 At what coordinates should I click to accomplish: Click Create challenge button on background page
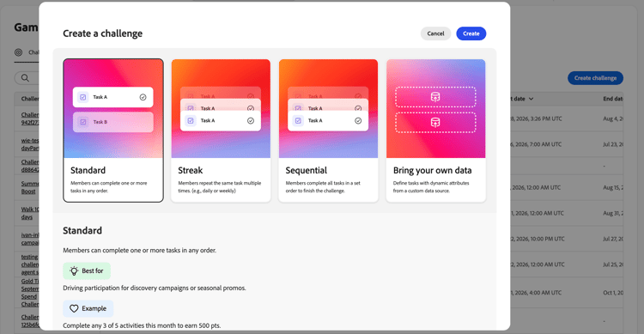pyautogui.click(x=595, y=78)
